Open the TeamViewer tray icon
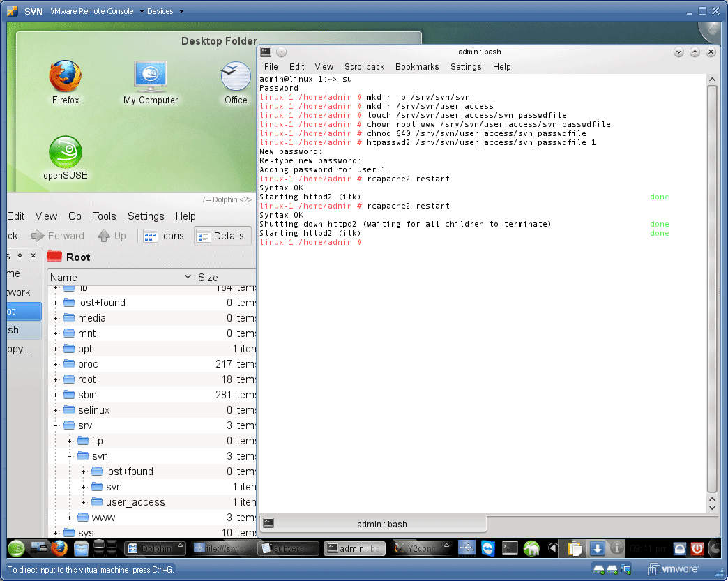728x581 pixels. pos(488,548)
